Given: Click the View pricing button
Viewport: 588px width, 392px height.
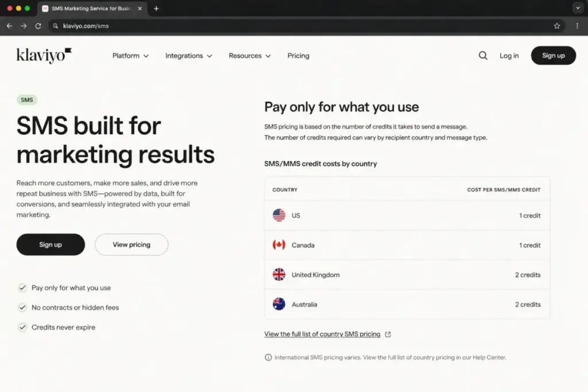Looking at the screenshot, I should click(131, 244).
